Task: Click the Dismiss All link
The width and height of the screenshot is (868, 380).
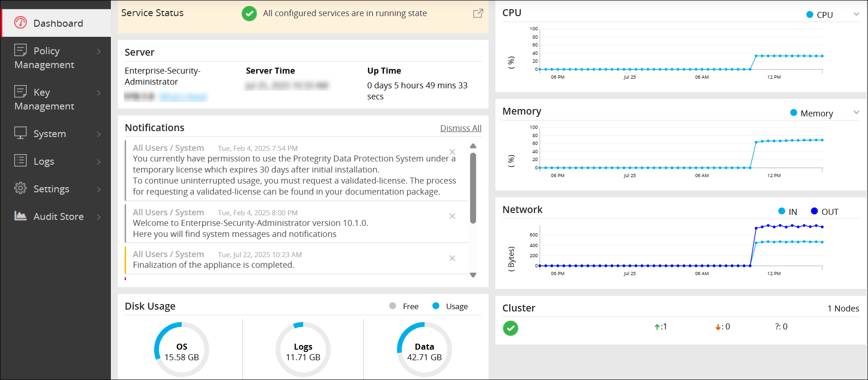Action: coord(460,128)
